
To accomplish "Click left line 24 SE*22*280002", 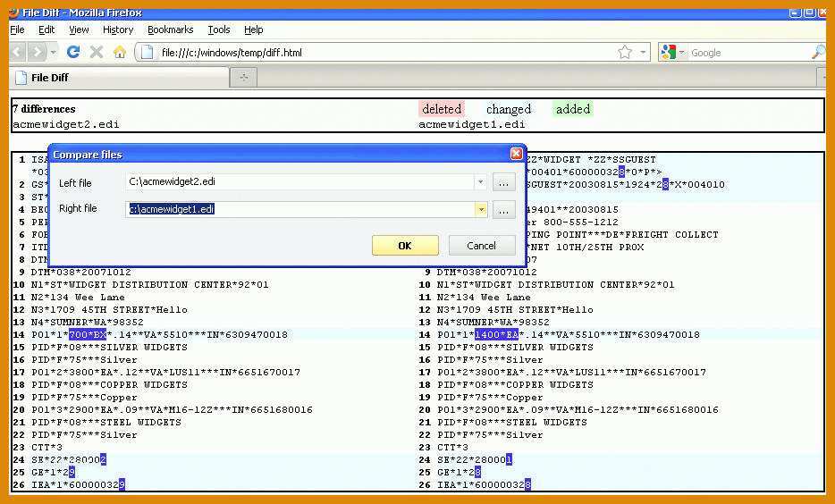I will point(68,460).
